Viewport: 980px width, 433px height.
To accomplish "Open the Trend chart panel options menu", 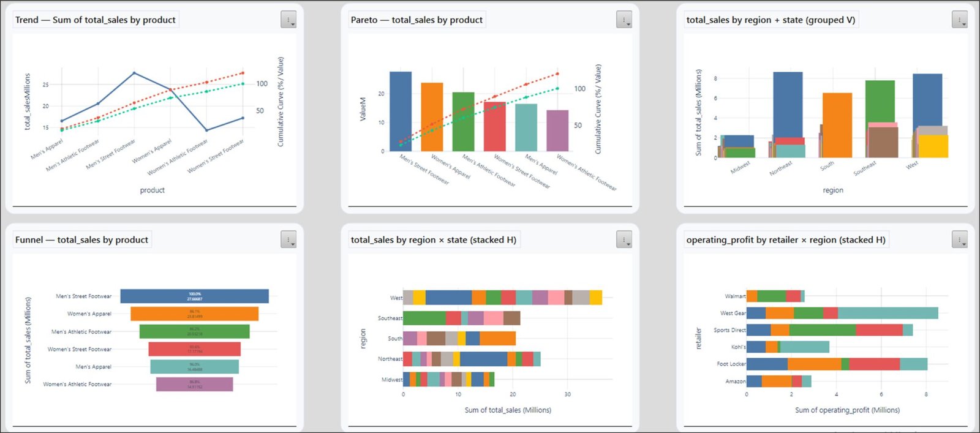I will tap(288, 20).
